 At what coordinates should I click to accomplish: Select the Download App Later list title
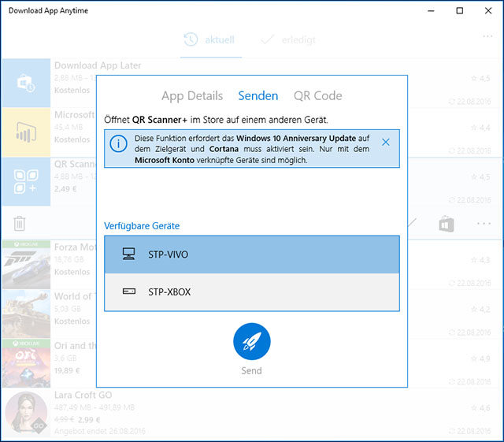click(x=98, y=65)
